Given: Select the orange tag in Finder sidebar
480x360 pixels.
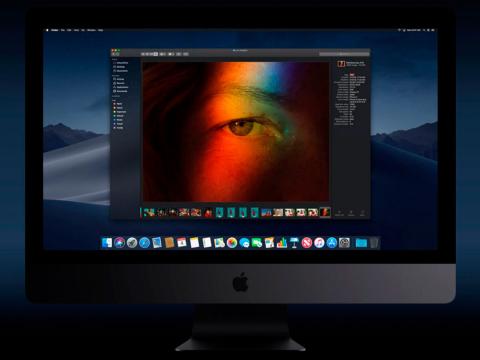Looking at the screenshot, I should tap(118, 108).
